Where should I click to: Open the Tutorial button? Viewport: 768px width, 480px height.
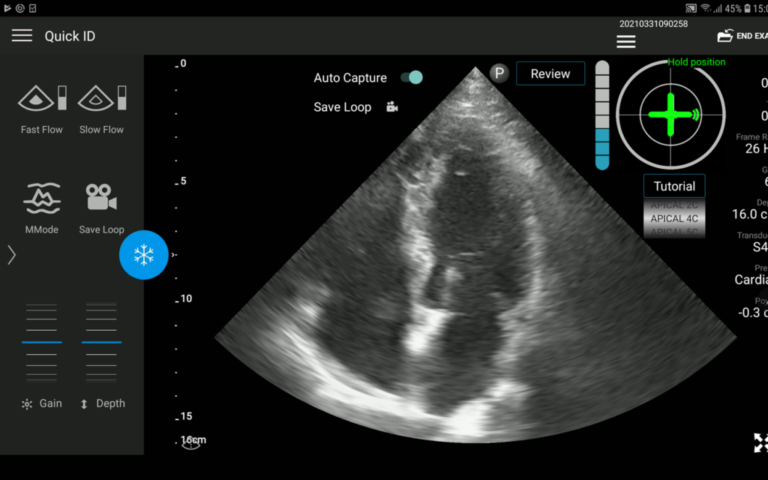(x=674, y=186)
